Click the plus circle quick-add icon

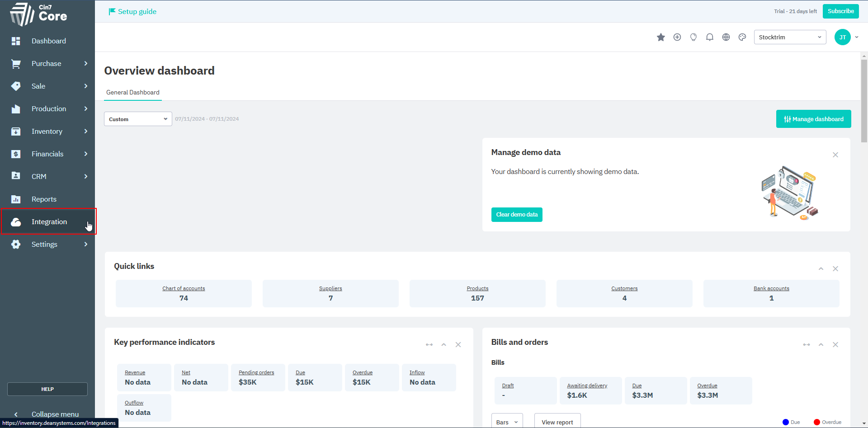click(x=677, y=37)
